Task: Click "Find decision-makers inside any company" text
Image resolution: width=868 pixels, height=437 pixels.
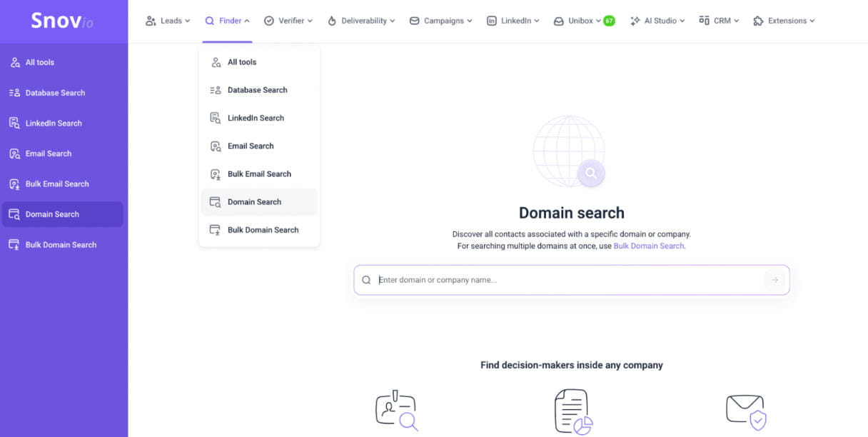Action: coord(572,365)
